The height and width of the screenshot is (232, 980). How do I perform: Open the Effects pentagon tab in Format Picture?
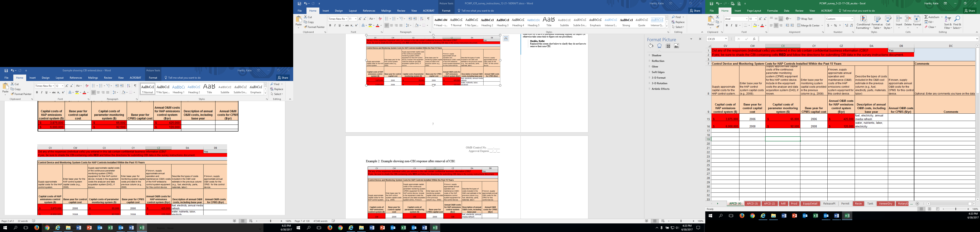point(659,46)
